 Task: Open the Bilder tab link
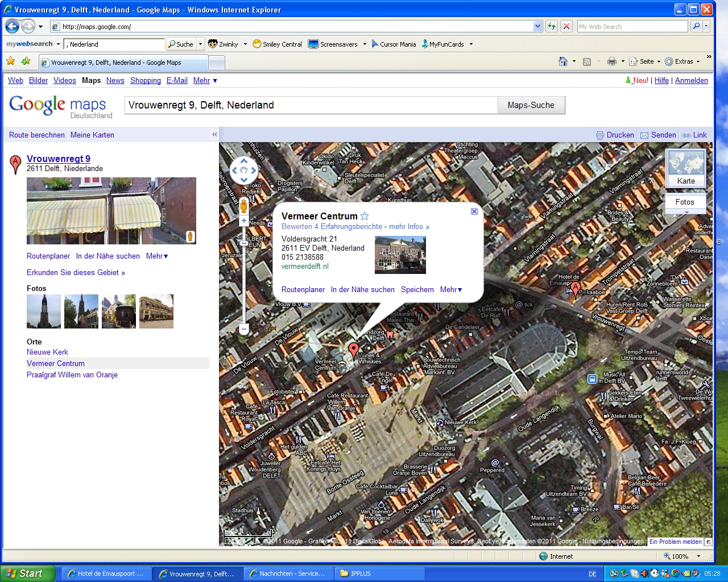point(38,80)
